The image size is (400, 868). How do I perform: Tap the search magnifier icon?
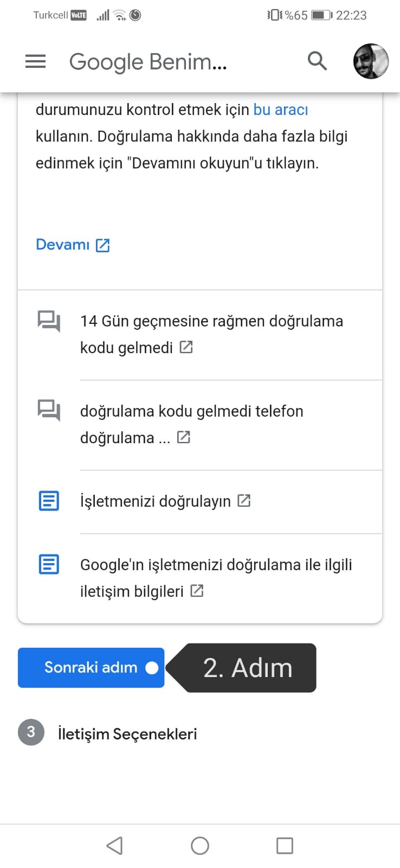click(317, 61)
